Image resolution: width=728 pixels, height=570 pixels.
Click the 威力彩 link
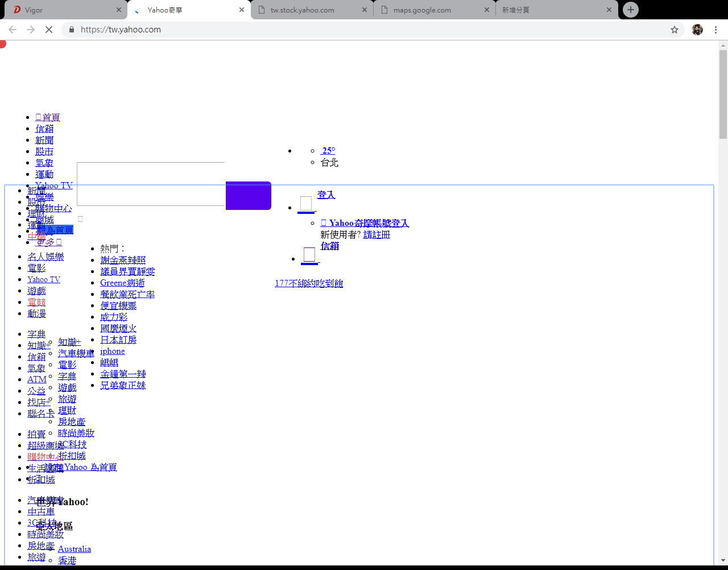click(x=114, y=317)
